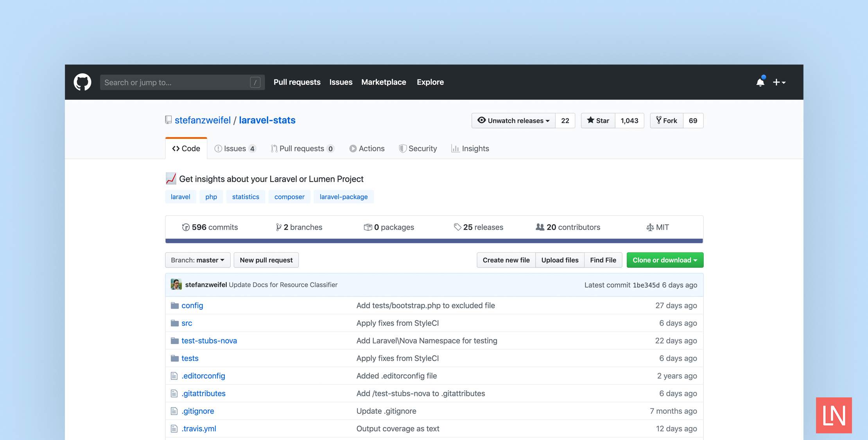Open Issues in top navigation

(341, 82)
